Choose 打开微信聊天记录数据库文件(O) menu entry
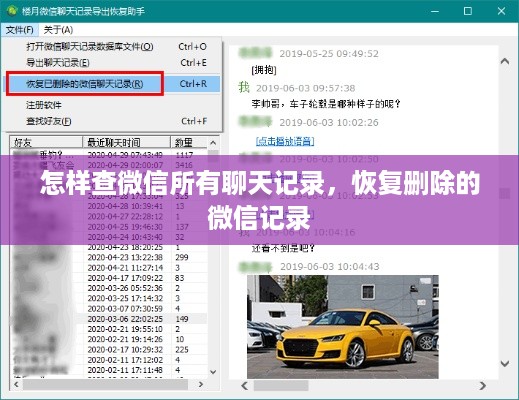This screenshot has width=519, height=400. point(113,46)
